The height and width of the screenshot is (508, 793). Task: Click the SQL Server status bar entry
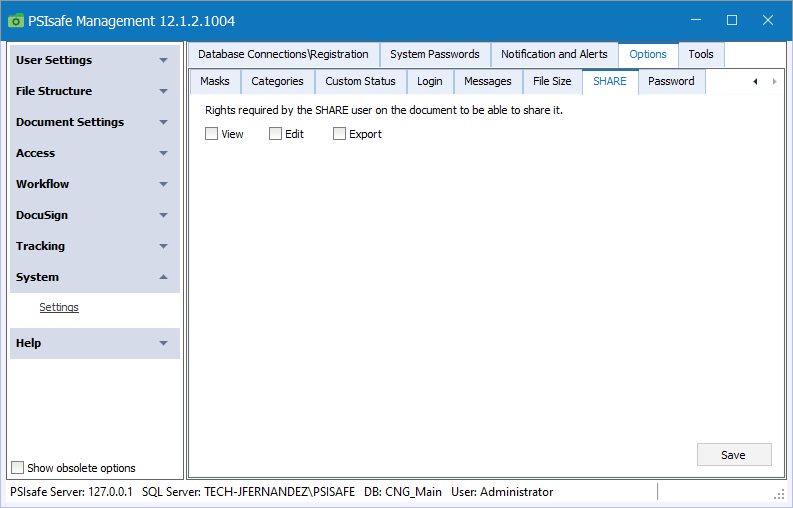tap(248, 492)
